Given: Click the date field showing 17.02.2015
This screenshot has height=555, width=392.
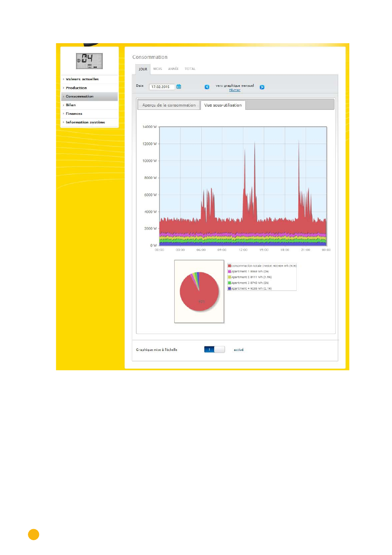Looking at the screenshot, I should (x=162, y=87).
